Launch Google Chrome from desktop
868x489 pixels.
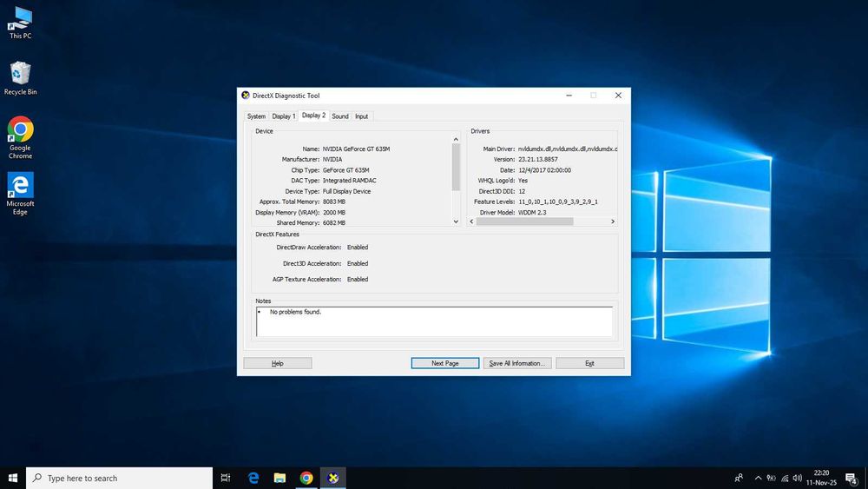tap(20, 137)
